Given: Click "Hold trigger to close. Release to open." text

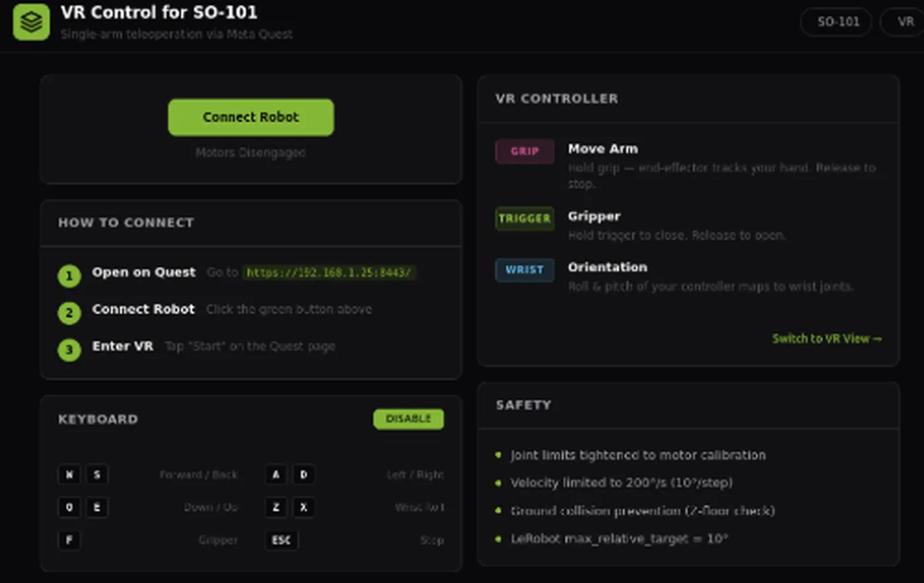Looking at the screenshot, I should [677, 235].
